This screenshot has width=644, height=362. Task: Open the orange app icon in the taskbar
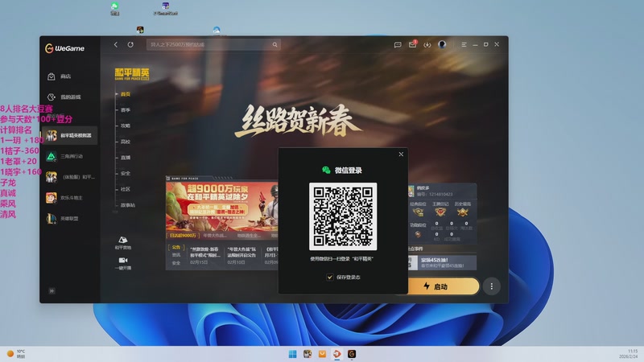[322, 354]
